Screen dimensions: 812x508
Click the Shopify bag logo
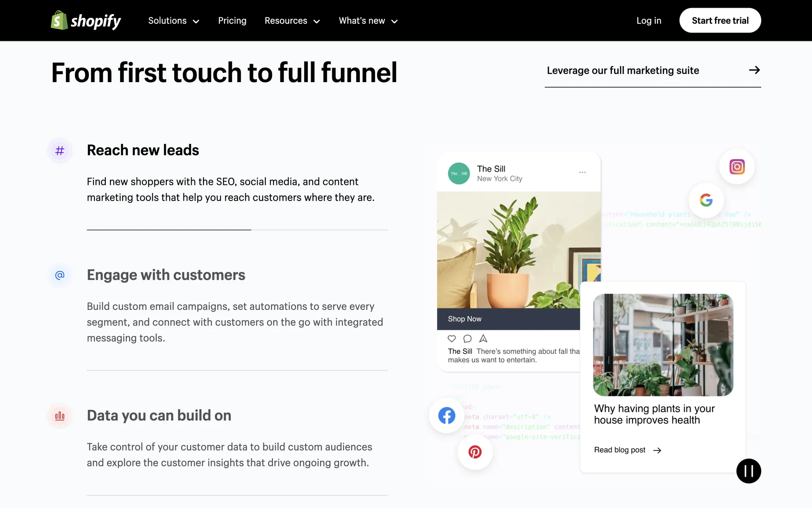[59, 21]
